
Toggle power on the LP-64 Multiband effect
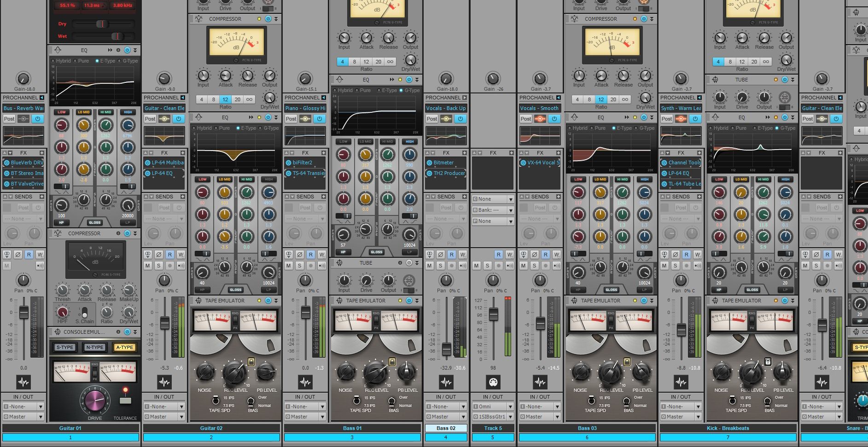coord(148,163)
